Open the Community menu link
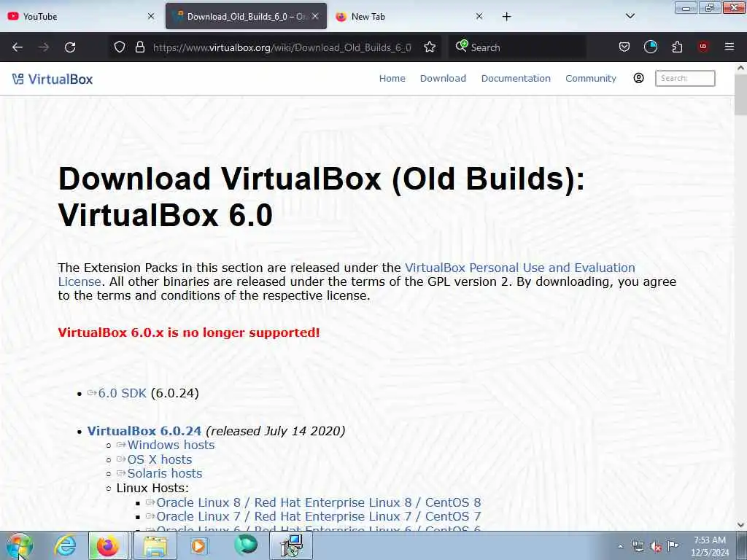Image resolution: width=747 pixels, height=560 pixels. [x=591, y=79]
